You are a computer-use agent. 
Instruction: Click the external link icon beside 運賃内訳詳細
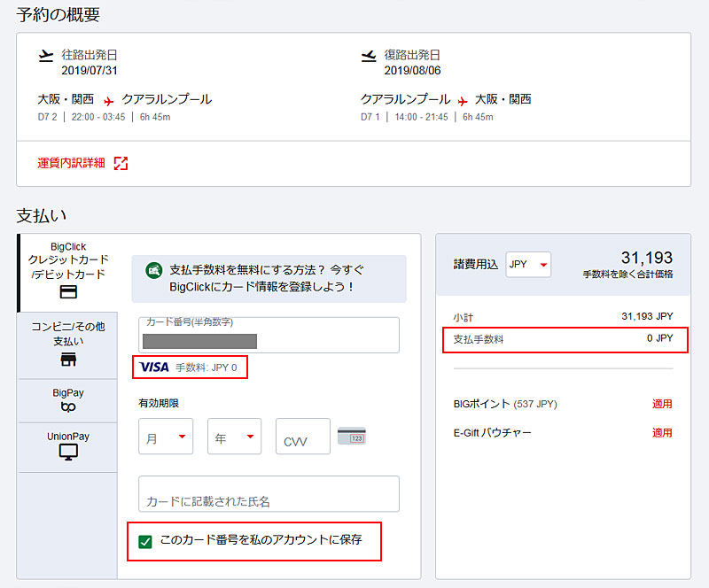point(121,163)
